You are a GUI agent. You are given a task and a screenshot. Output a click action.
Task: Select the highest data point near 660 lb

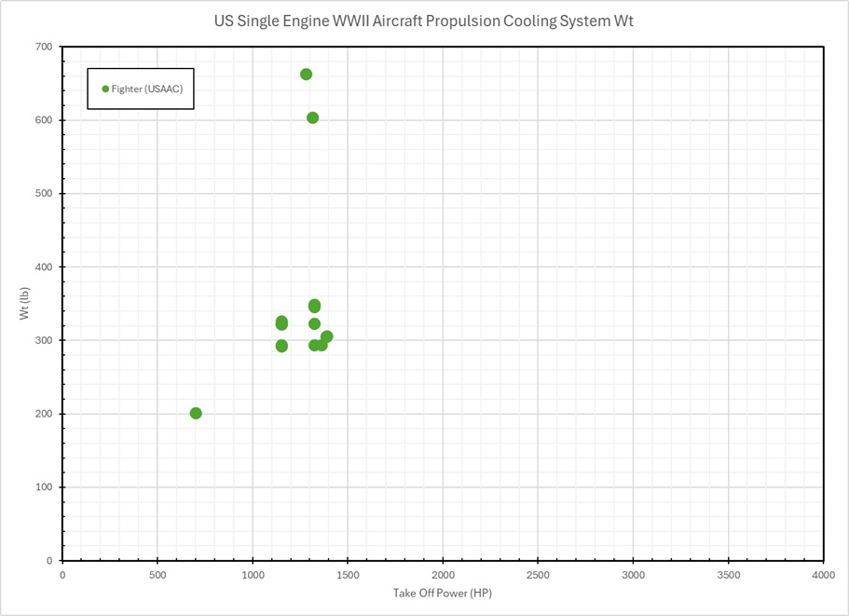[306, 75]
